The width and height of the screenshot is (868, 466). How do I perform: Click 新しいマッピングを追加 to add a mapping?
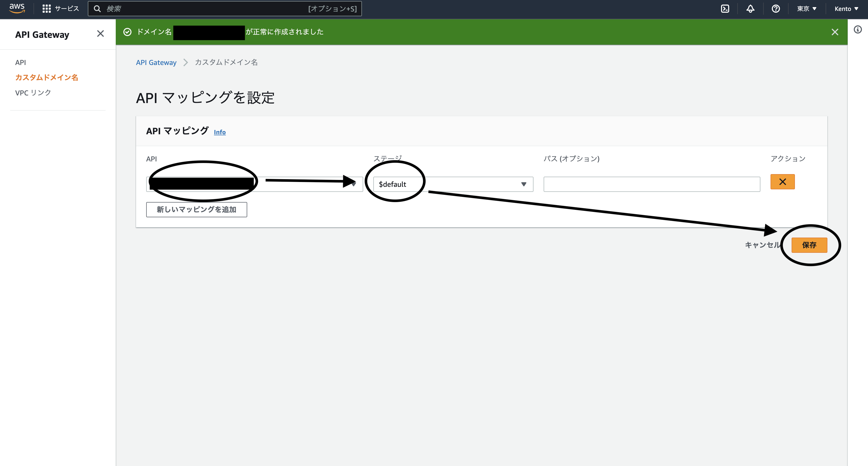tap(196, 209)
